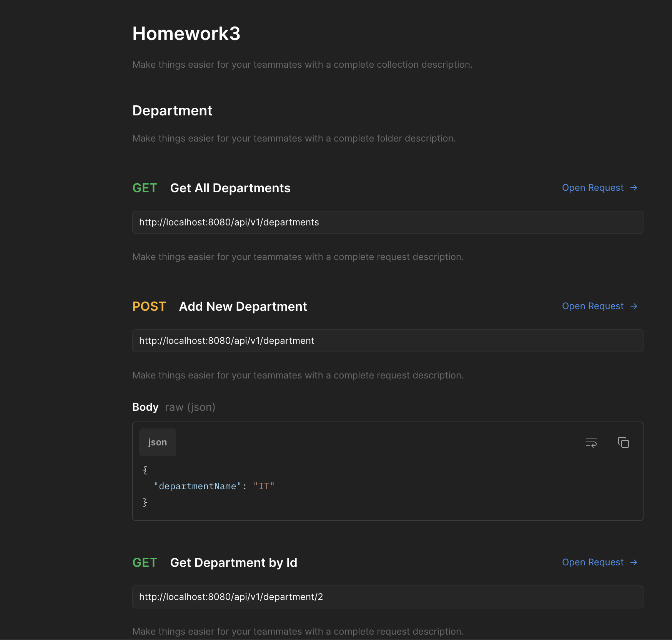This screenshot has height=640, width=672.
Task: Click the GET label of Get Department by Id
Action: click(145, 562)
